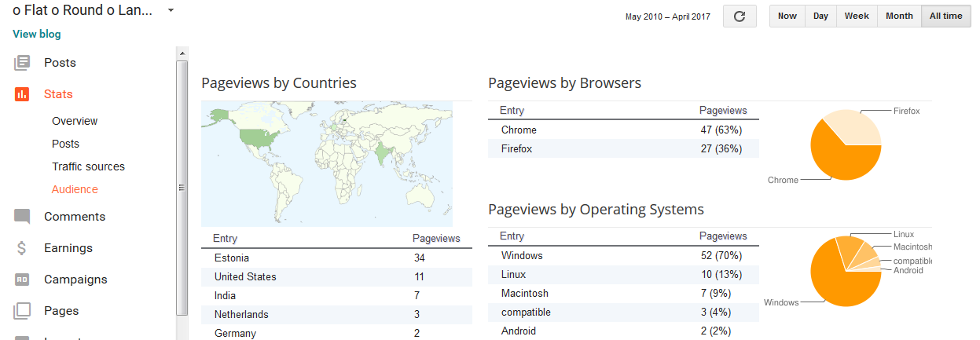This screenshot has width=980, height=340.
Task: Click the Pages sidebar icon
Action: click(x=22, y=311)
